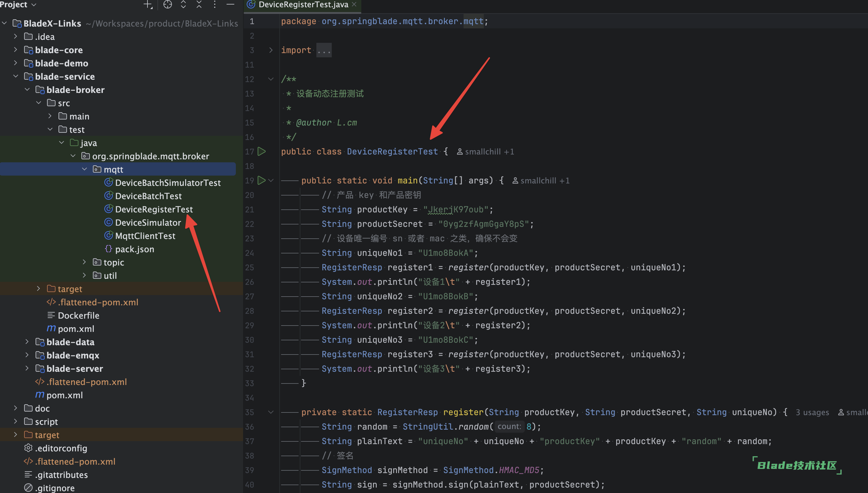
Task: Click the collapse all icon in Project toolbar
Action: pyautogui.click(x=199, y=5)
